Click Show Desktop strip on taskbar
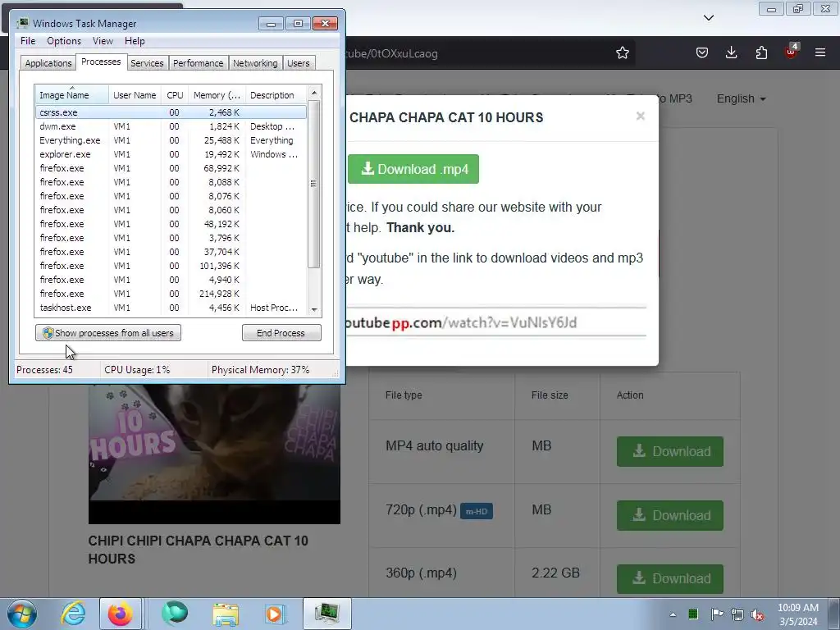The height and width of the screenshot is (630, 840). (x=835, y=614)
